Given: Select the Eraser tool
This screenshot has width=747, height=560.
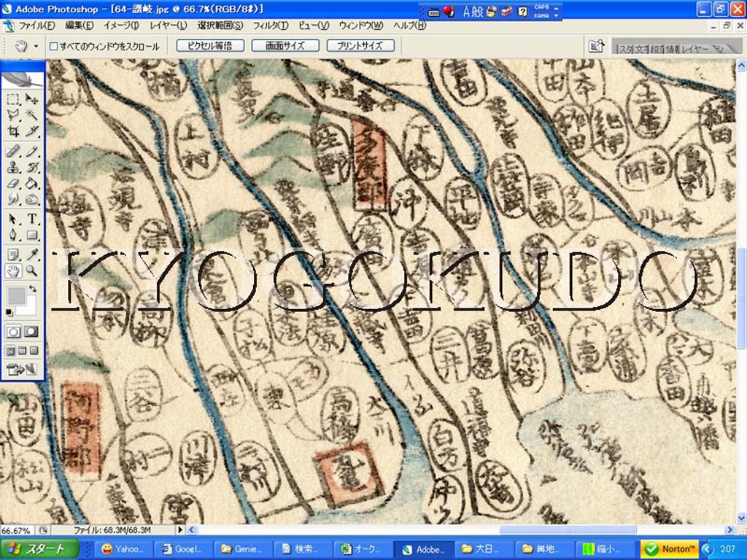Looking at the screenshot, I should (x=13, y=183).
